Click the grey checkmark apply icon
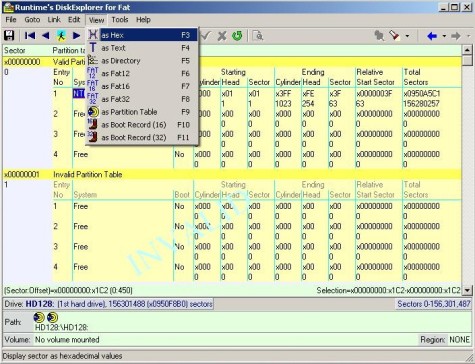 (206, 35)
